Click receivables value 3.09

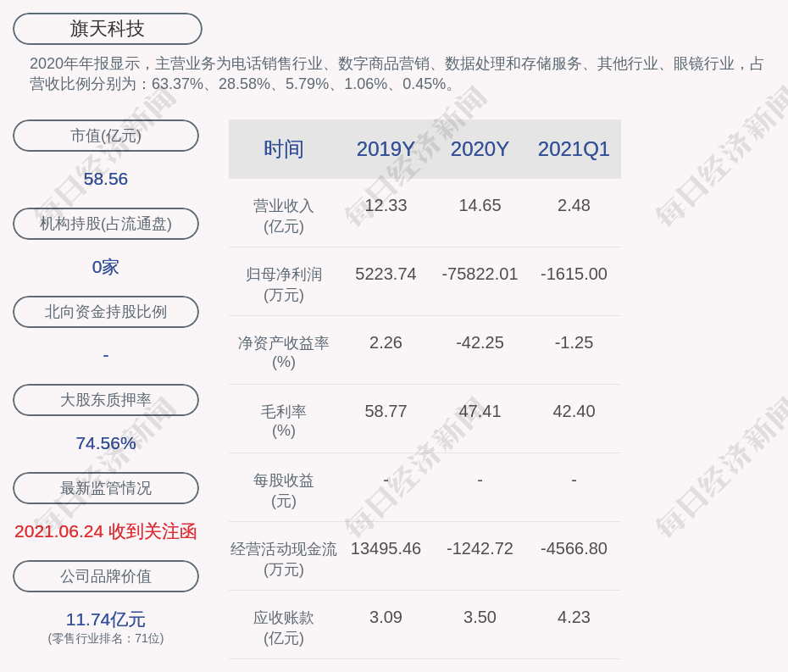point(386,617)
